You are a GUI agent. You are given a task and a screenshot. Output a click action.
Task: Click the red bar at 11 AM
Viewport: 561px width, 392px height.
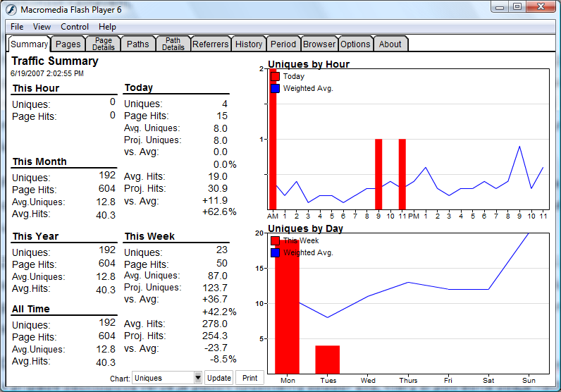pos(402,174)
